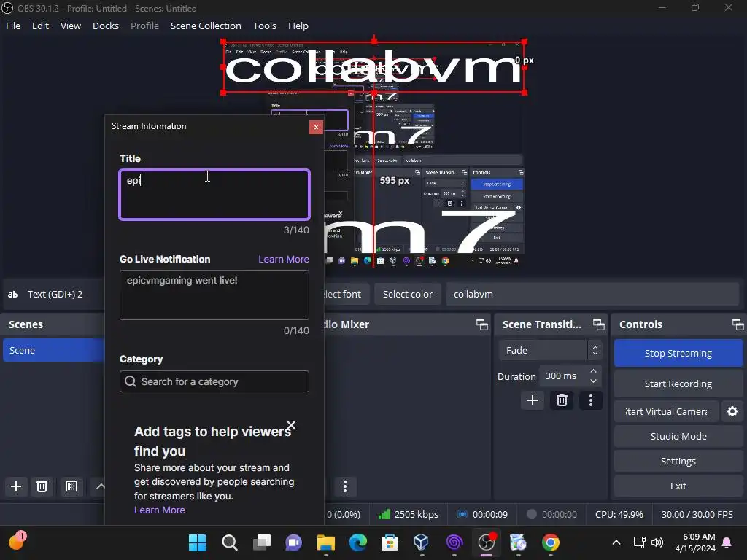Viewport: 747px width, 560px height.
Task: Open Windows Start menu
Action: point(197,542)
